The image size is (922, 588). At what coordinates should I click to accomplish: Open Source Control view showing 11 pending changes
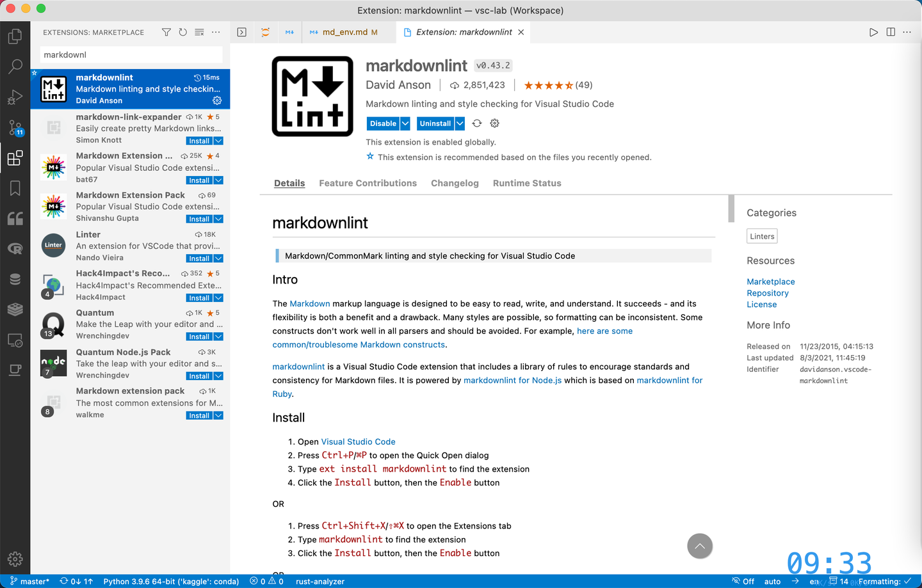tap(15, 127)
